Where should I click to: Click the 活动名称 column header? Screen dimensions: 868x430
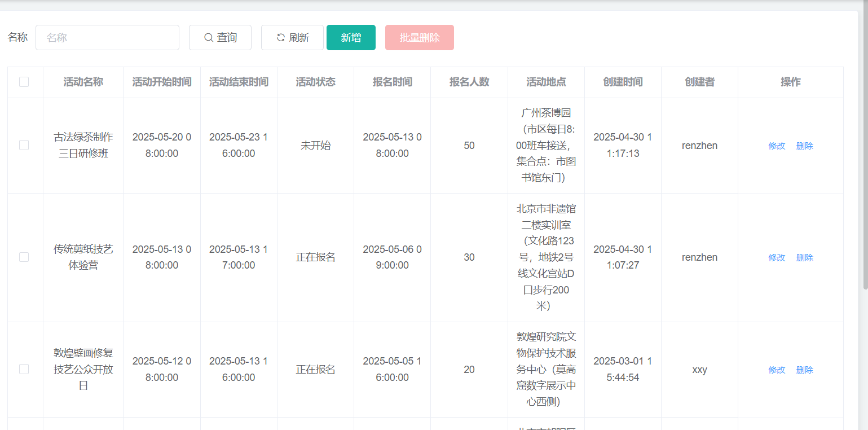coord(83,82)
